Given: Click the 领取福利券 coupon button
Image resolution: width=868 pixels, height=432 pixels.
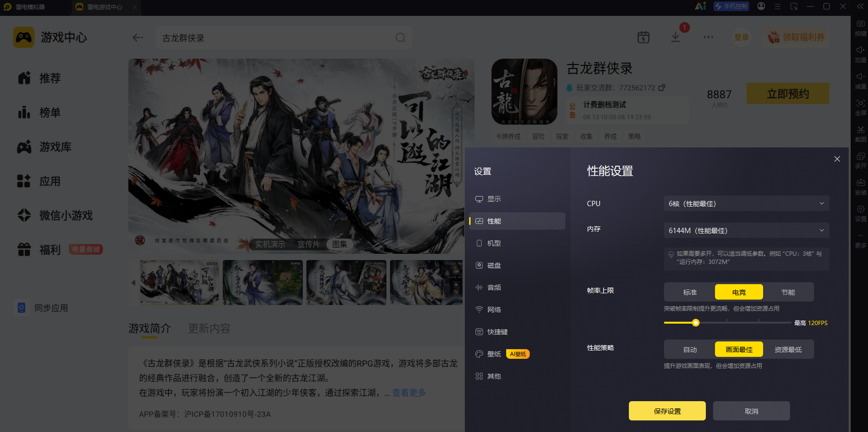Looking at the screenshot, I should click(x=796, y=37).
